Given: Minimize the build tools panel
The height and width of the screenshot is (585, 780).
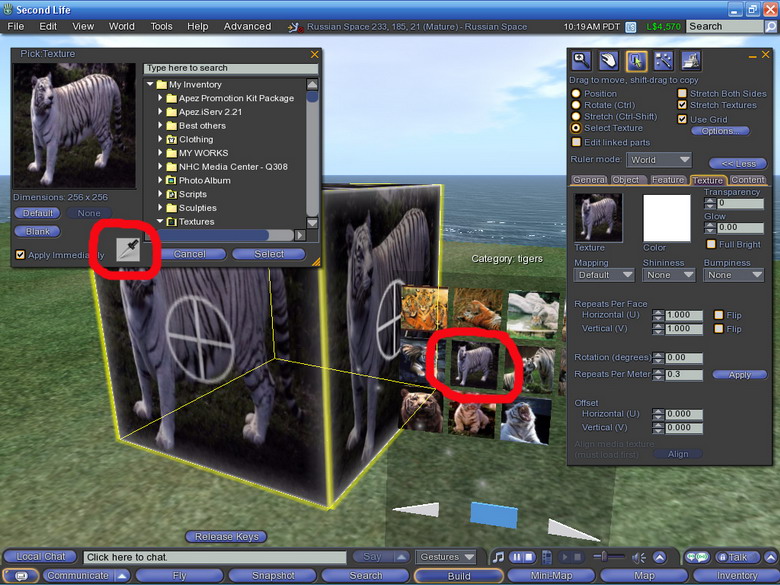Looking at the screenshot, I should 752,55.
